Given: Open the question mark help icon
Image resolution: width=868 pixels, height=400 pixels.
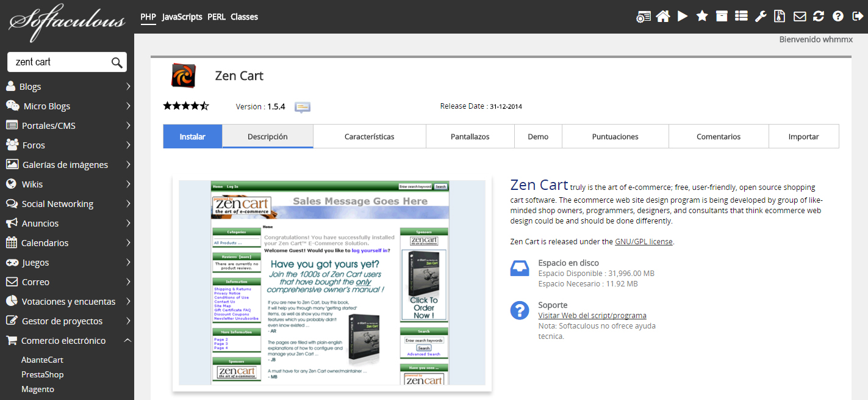Looking at the screenshot, I should [x=838, y=16].
